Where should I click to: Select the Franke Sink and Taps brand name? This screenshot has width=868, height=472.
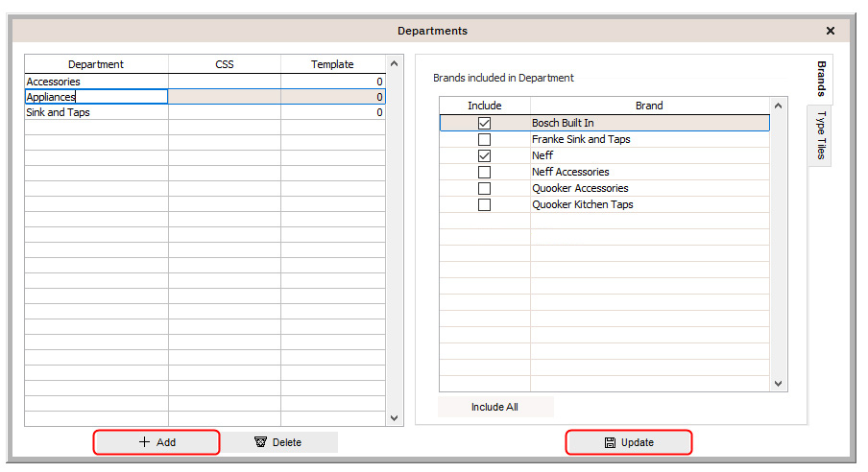581,139
